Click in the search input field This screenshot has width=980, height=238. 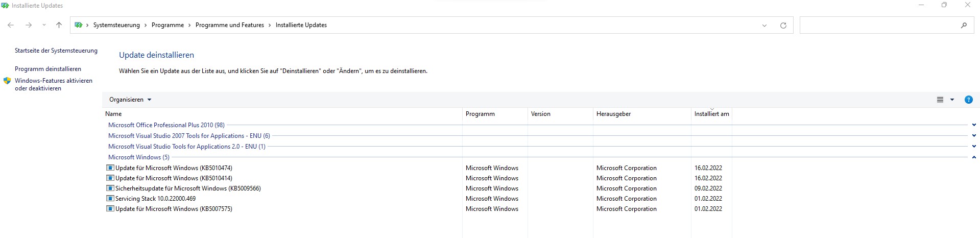pyautogui.click(x=878, y=26)
